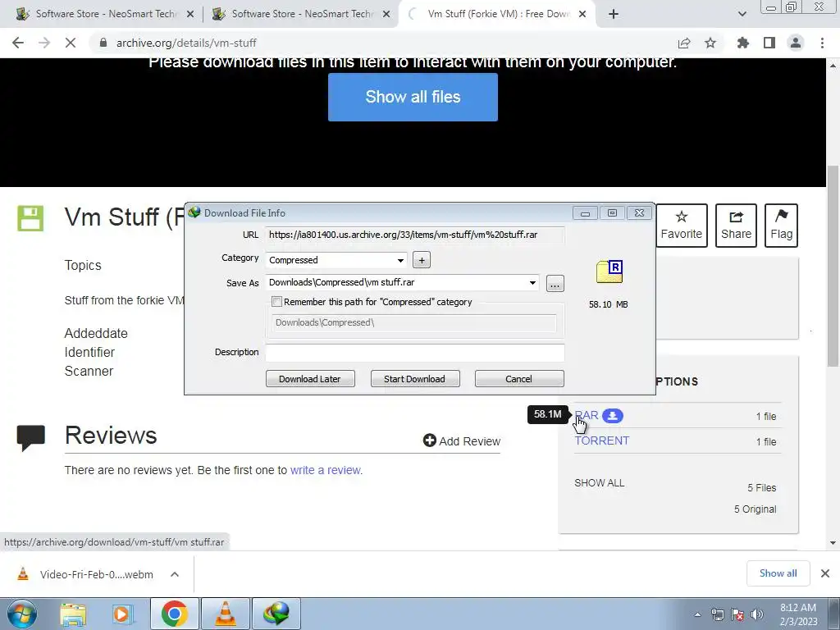Click the Chrome back arrow
This screenshot has width=840, height=630.
[x=18, y=43]
